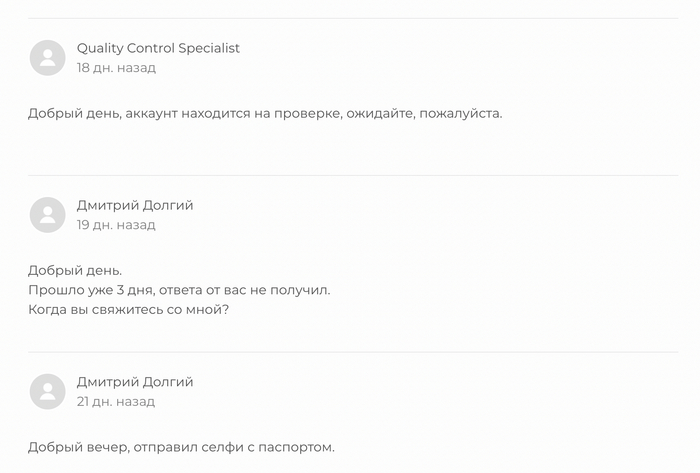Open Дмитрий Долгий's name above "21 дн. назад"
Image resolution: width=700 pixels, height=473 pixels.
coord(135,382)
